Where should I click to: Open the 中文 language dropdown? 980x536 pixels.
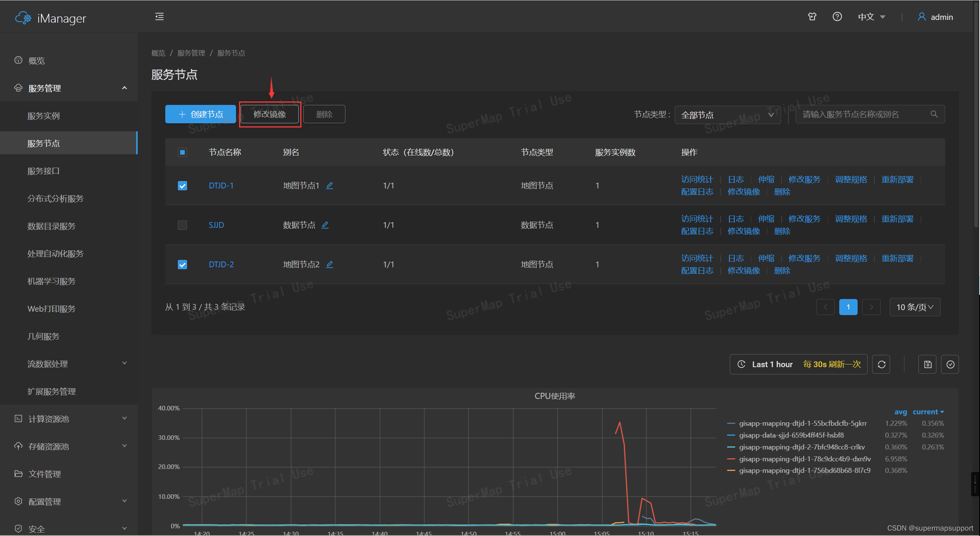(x=871, y=17)
